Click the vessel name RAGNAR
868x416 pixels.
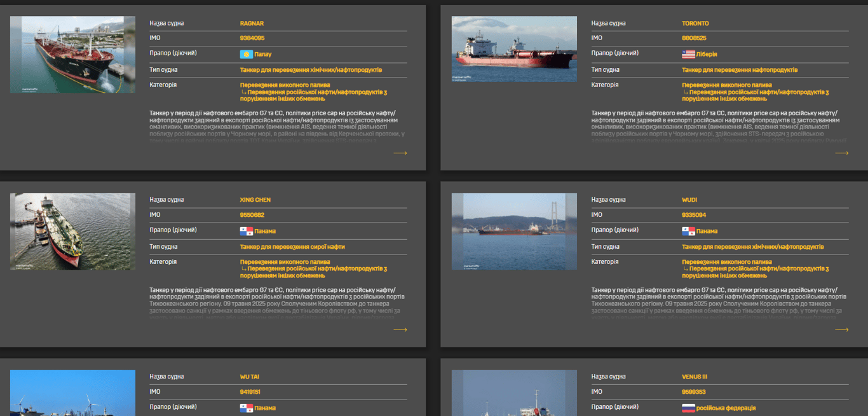(x=252, y=24)
